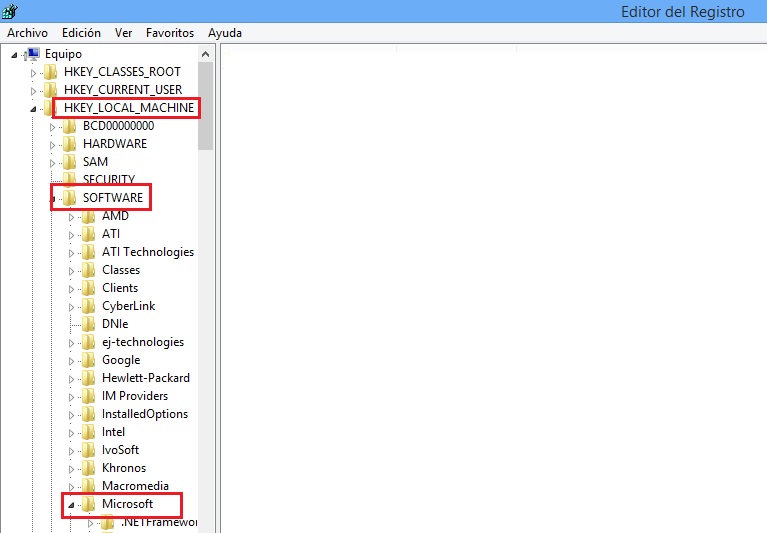
Task: Select the Macromedia key label
Action: [135, 486]
